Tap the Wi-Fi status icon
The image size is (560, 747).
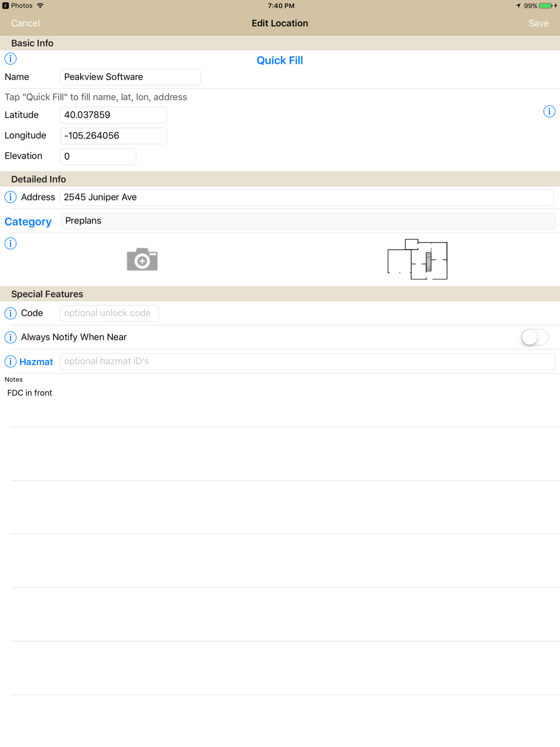point(40,6)
